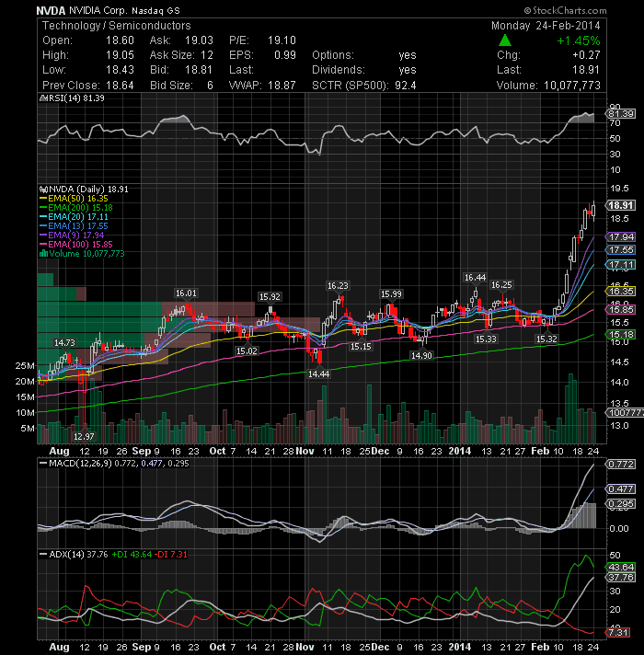Click the purple 17.94 EMA axis tag
The image size is (644, 655).
tap(621, 236)
